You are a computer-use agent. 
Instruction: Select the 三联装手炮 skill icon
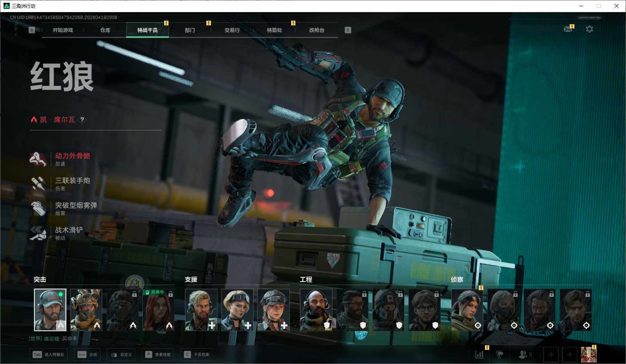coord(38,183)
